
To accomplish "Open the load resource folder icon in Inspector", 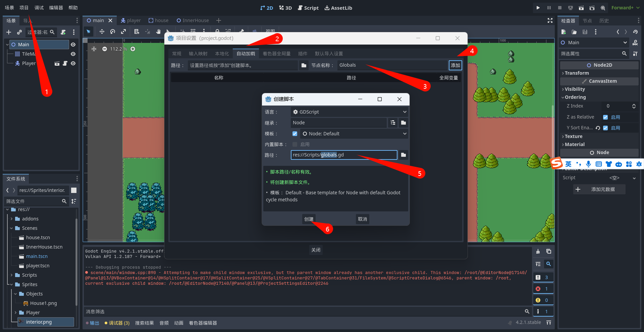I will click(x=574, y=32).
